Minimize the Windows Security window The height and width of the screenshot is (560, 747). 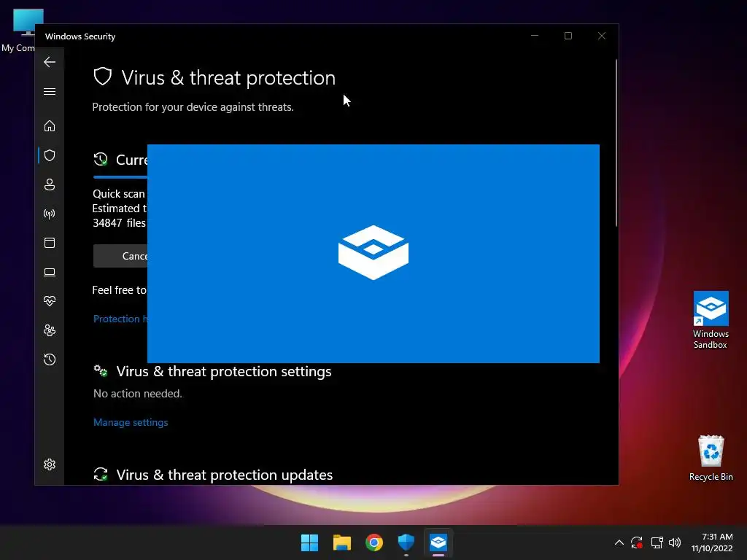click(535, 36)
